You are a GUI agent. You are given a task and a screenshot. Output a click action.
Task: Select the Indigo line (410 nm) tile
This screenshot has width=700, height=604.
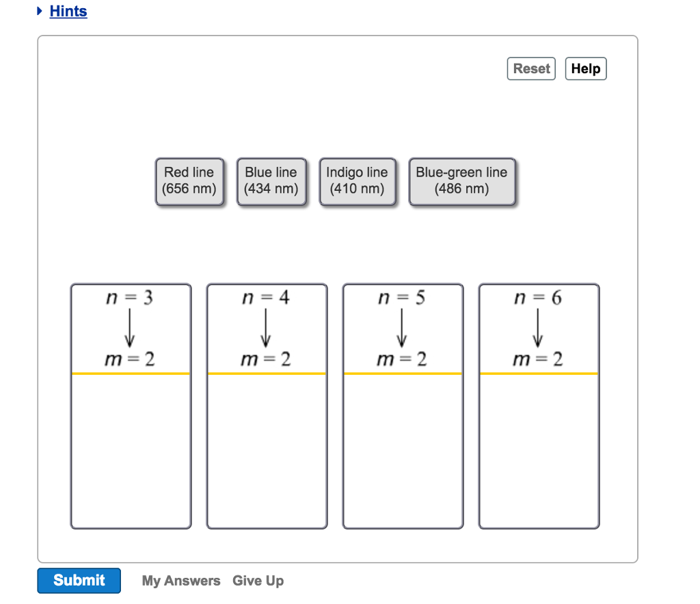tap(357, 181)
